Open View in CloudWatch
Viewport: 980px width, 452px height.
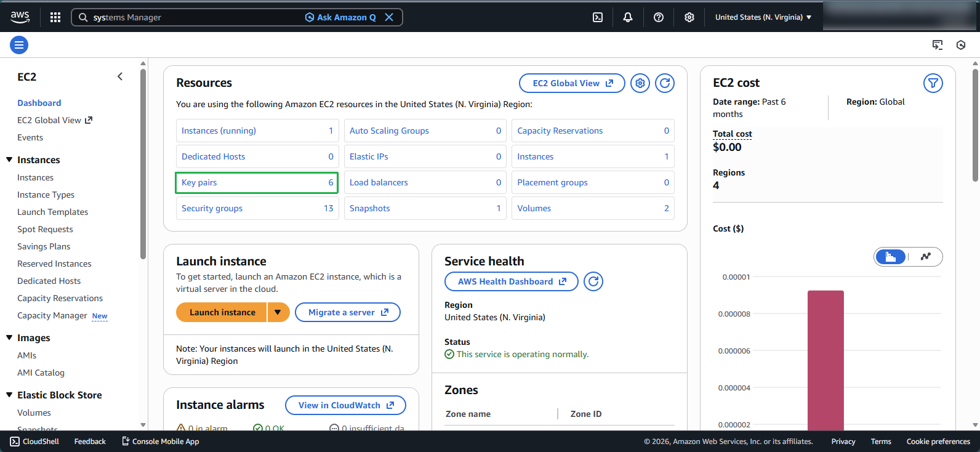[345, 405]
